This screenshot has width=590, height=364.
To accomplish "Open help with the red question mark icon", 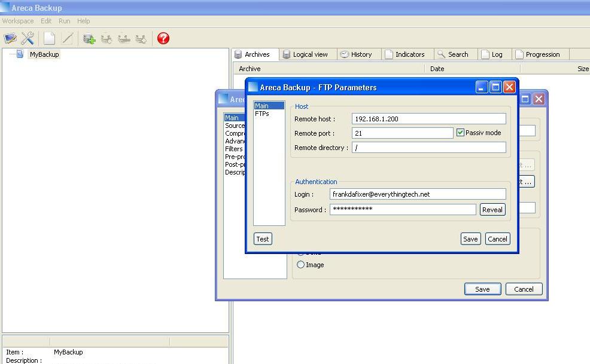I will tap(163, 39).
